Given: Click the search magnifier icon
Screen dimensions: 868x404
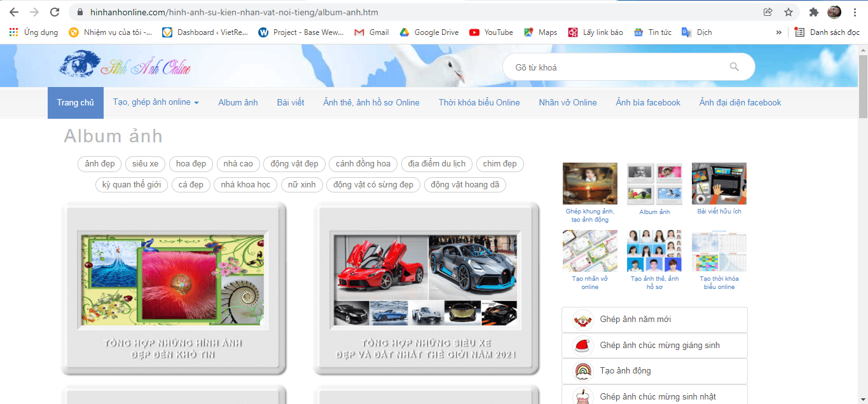Looking at the screenshot, I should [x=734, y=67].
